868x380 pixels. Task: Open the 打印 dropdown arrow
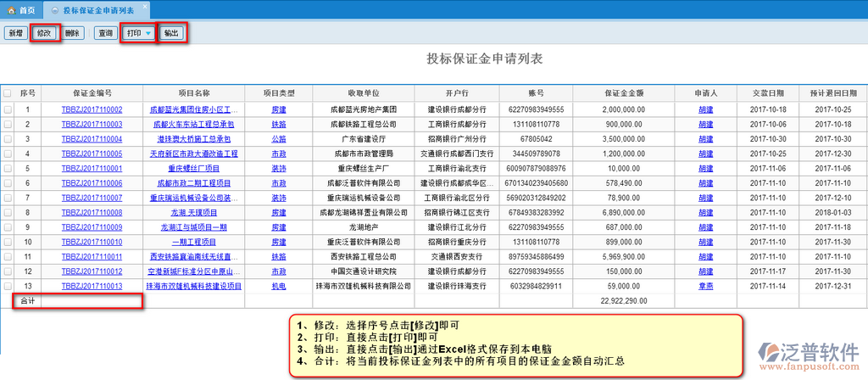tap(148, 33)
